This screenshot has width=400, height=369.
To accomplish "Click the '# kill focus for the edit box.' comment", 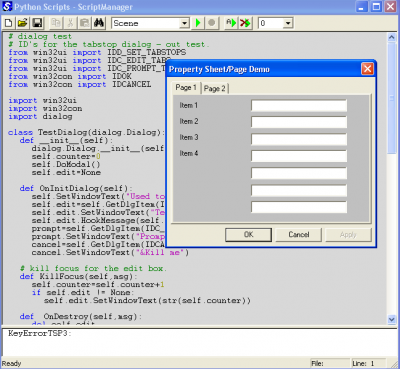I will pos(93,268).
